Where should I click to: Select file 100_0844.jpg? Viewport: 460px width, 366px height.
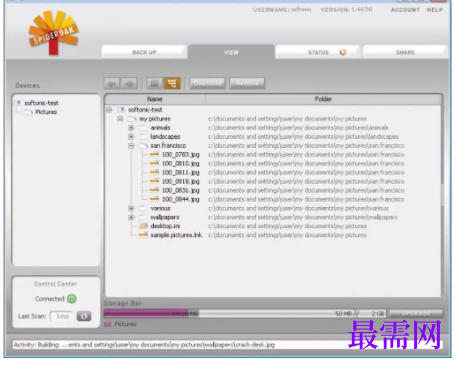pos(181,199)
